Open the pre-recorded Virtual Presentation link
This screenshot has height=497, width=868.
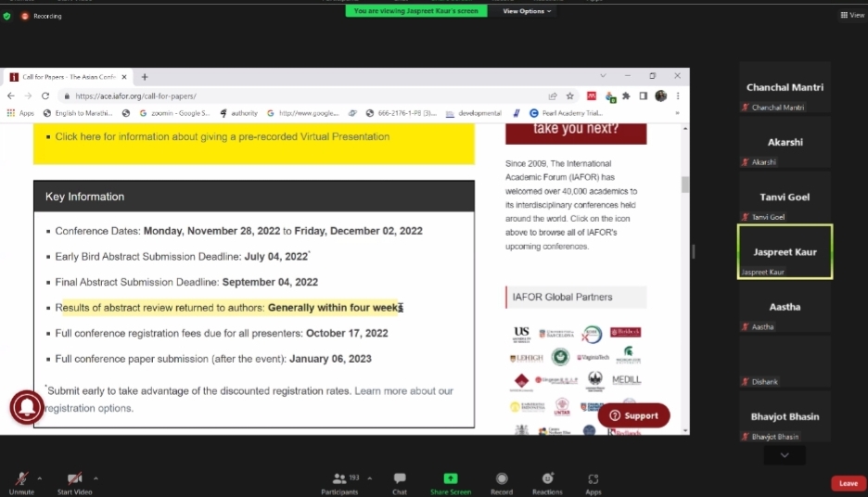click(x=222, y=136)
